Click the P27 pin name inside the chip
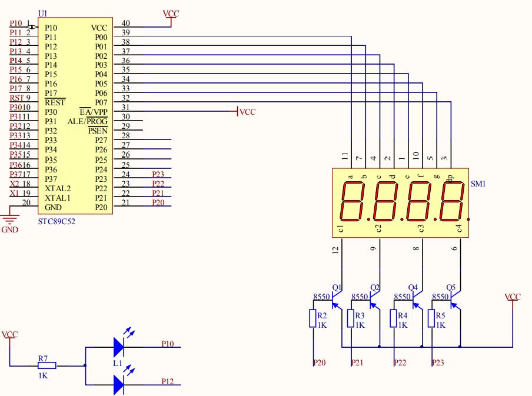532x396 pixels. [x=101, y=140]
